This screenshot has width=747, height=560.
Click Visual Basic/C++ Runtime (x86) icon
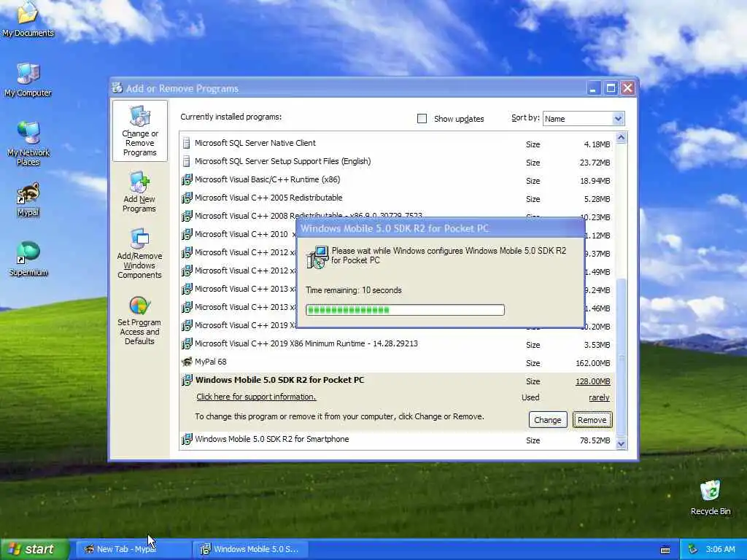187,179
